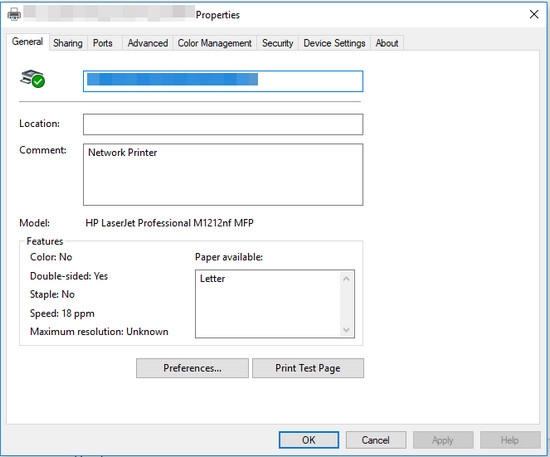Click the printer name text field
The width and height of the screenshot is (550, 457).
click(223, 81)
